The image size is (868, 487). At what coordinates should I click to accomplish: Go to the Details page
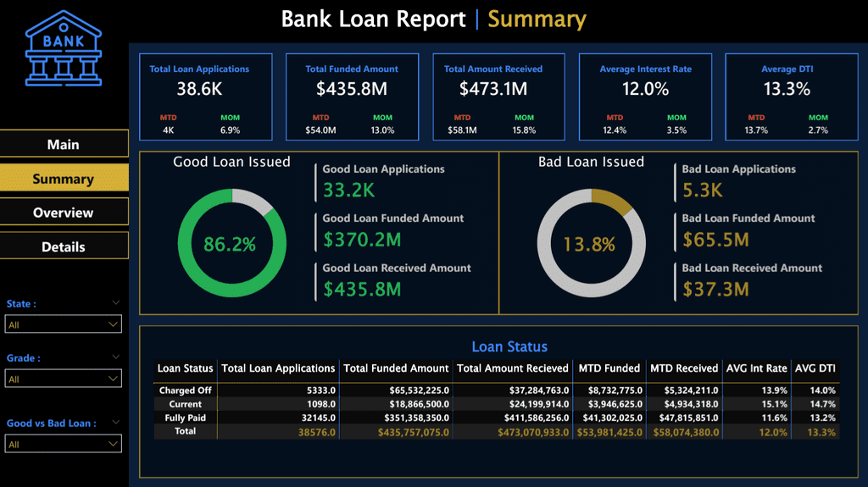pos(64,246)
